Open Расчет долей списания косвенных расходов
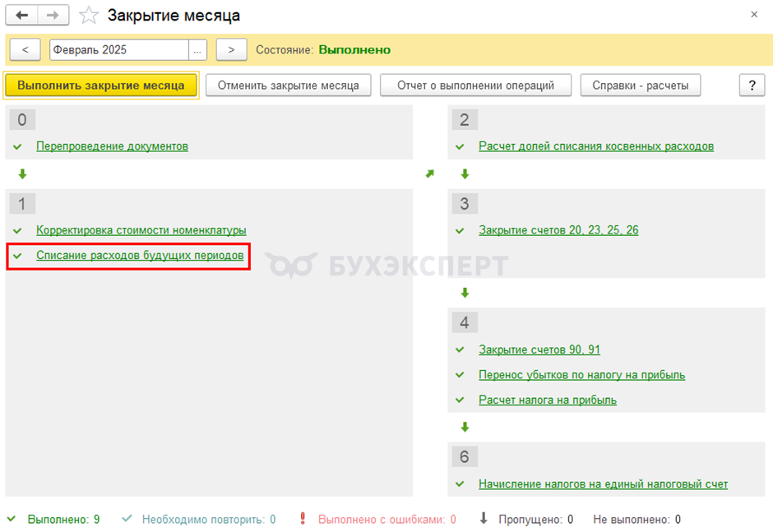The width and height of the screenshot is (773, 532). pos(596,146)
